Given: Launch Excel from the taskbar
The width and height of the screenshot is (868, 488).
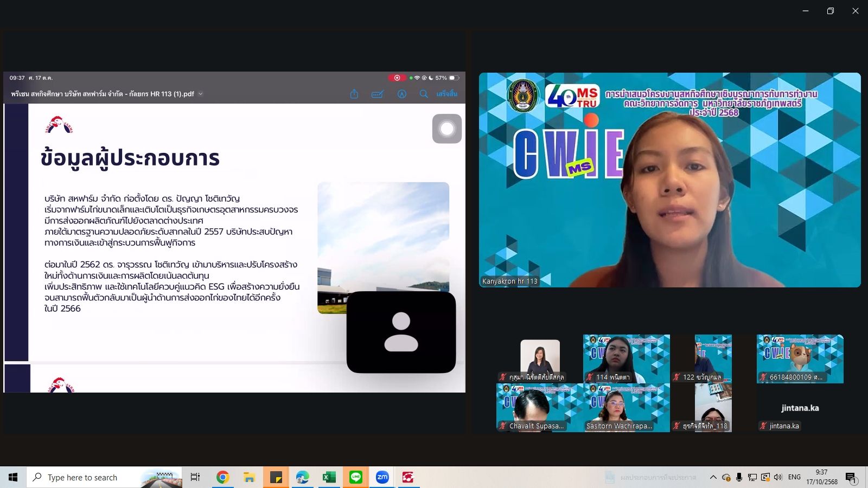Looking at the screenshot, I should click(x=329, y=477).
